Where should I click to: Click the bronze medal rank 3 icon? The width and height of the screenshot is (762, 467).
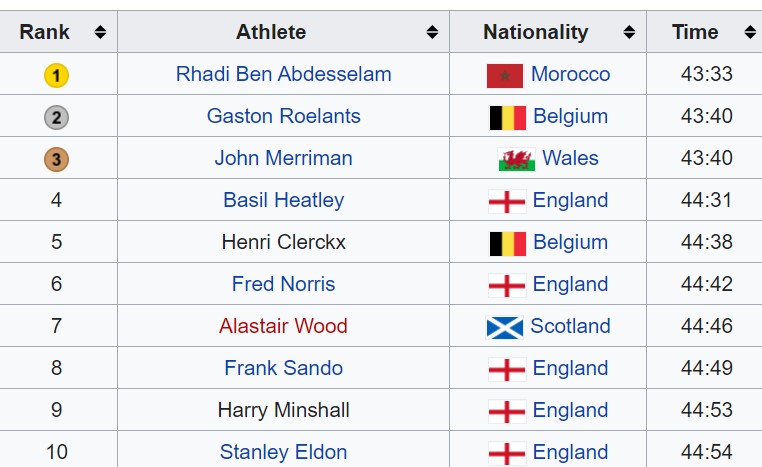point(56,159)
